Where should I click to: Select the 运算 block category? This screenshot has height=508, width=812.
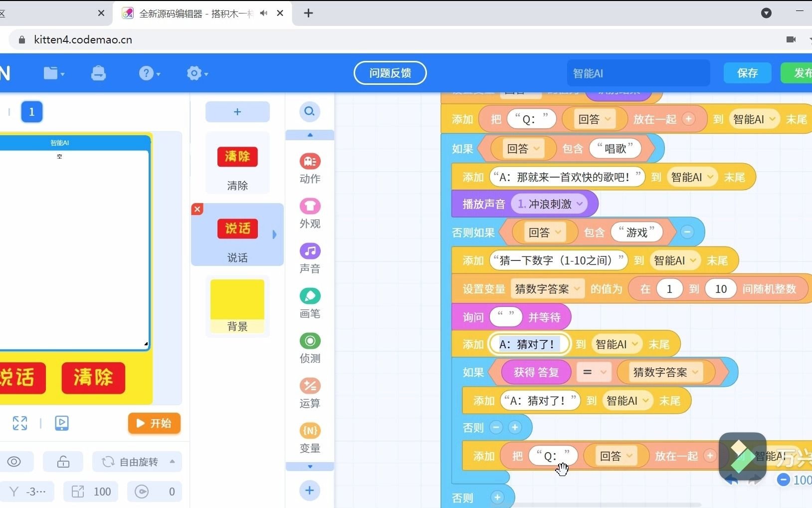[310, 393]
